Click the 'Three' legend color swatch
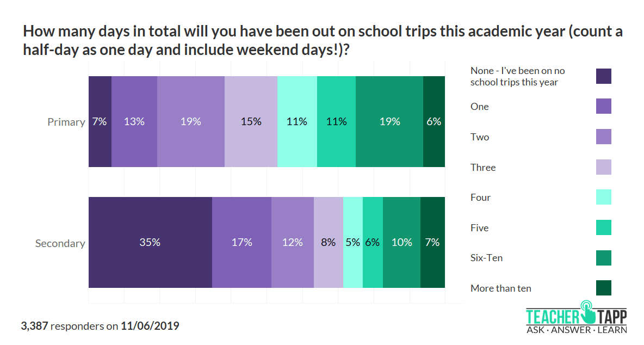This screenshot has height=345, width=644. [604, 167]
